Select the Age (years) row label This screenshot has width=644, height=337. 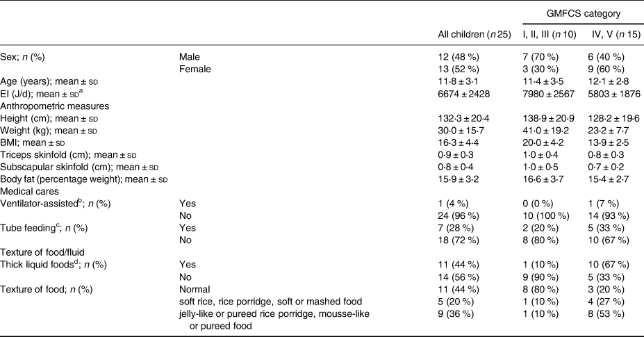[x=51, y=80]
